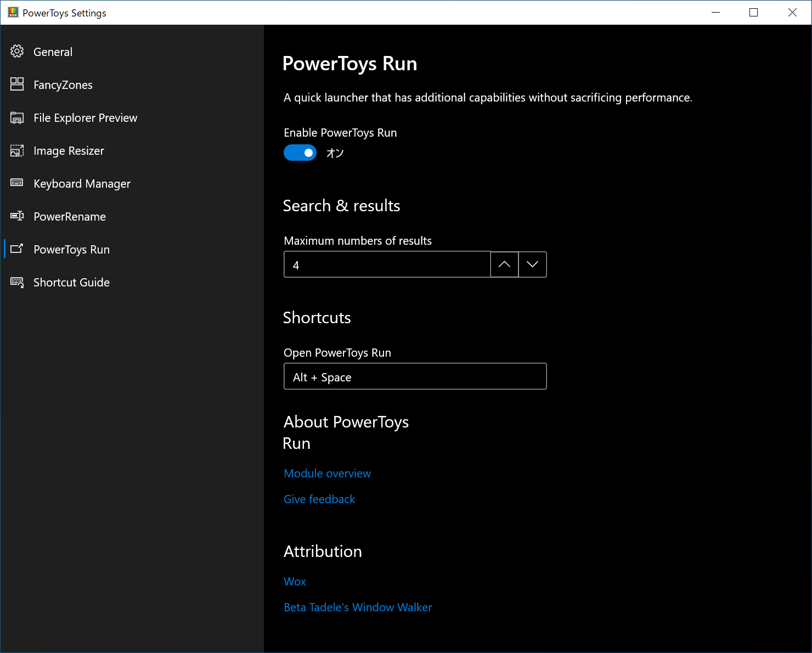This screenshot has width=812, height=653.
Task: Click the Shortcut Guide icon
Action: [17, 282]
